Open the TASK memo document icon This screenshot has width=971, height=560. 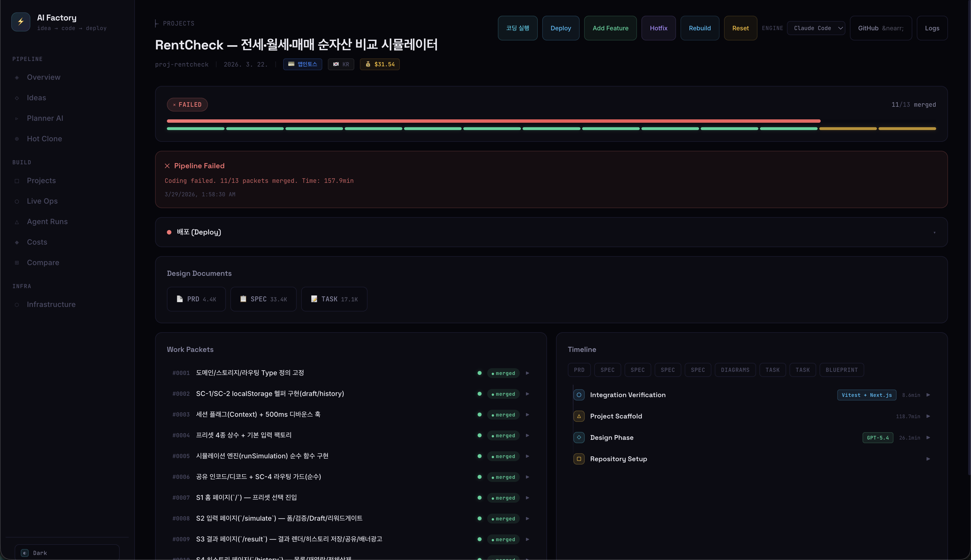(x=314, y=299)
